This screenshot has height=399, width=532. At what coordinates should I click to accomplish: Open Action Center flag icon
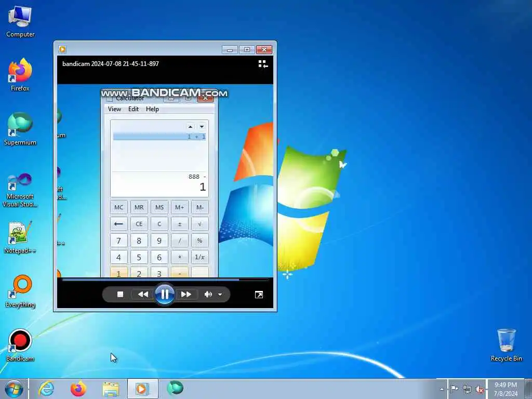tap(454, 389)
